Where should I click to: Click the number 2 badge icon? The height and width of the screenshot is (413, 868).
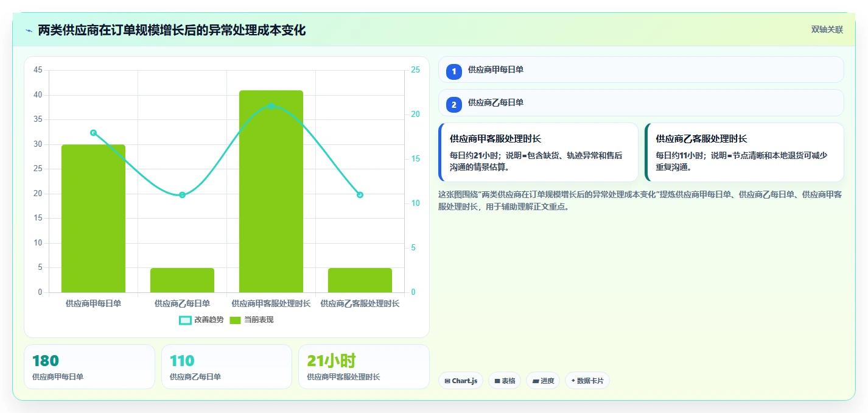click(x=454, y=105)
